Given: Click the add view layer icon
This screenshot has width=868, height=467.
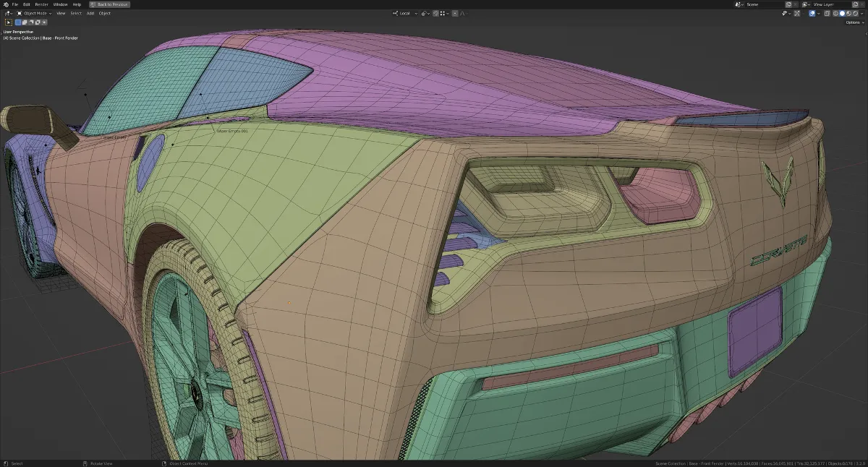Looking at the screenshot, I should [854, 4].
